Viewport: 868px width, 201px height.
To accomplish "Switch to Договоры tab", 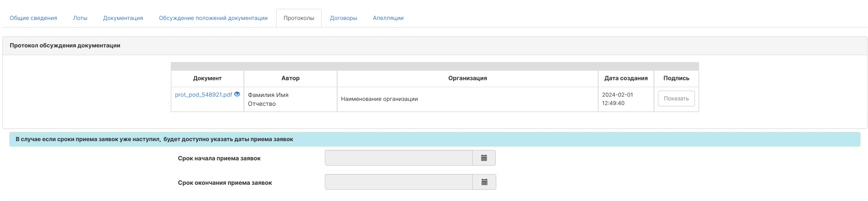I will [x=343, y=18].
